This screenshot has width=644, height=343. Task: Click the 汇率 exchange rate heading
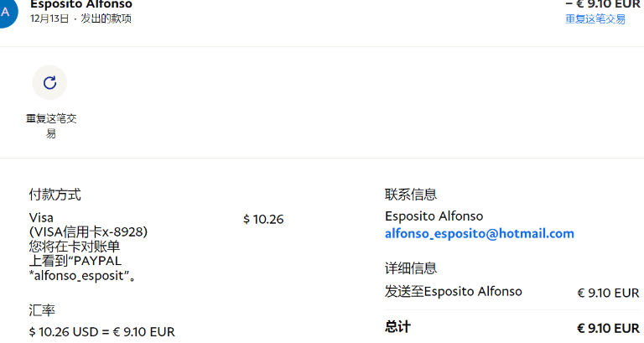click(x=42, y=310)
